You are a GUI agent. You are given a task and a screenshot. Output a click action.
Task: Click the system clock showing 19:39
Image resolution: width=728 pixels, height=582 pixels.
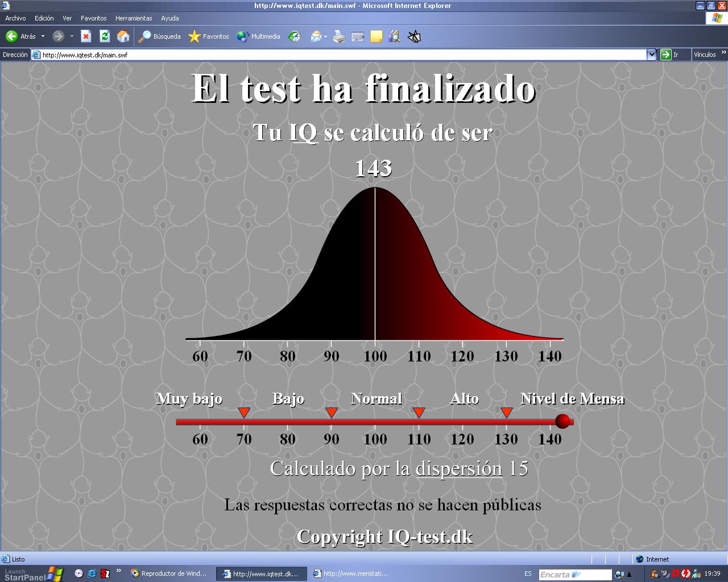tap(712, 573)
